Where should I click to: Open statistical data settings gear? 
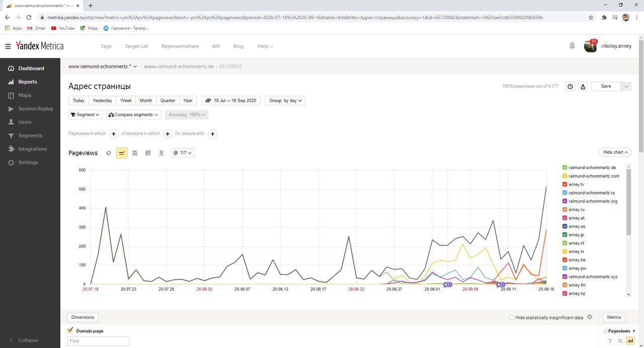click(x=590, y=317)
